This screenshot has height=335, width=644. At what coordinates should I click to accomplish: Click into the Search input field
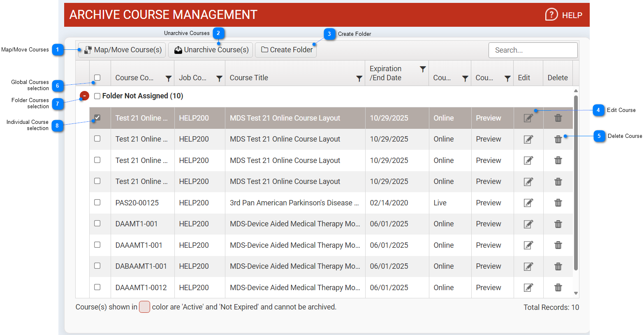coord(533,50)
